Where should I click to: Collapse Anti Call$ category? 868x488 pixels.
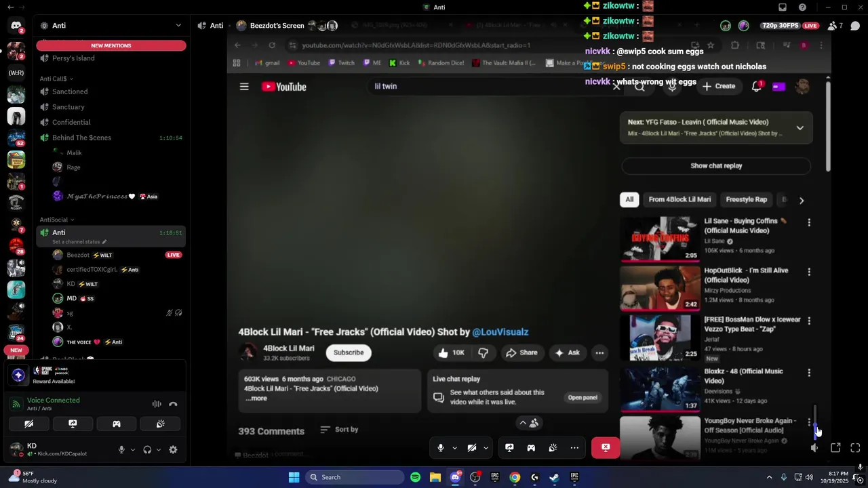[56, 79]
